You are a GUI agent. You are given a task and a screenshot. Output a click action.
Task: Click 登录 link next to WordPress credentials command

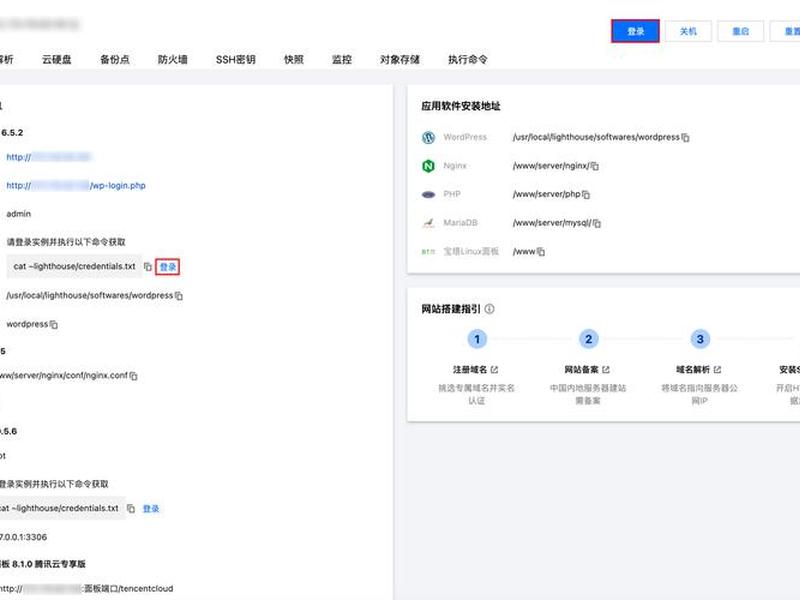pyautogui.click(x=167, y=267)
